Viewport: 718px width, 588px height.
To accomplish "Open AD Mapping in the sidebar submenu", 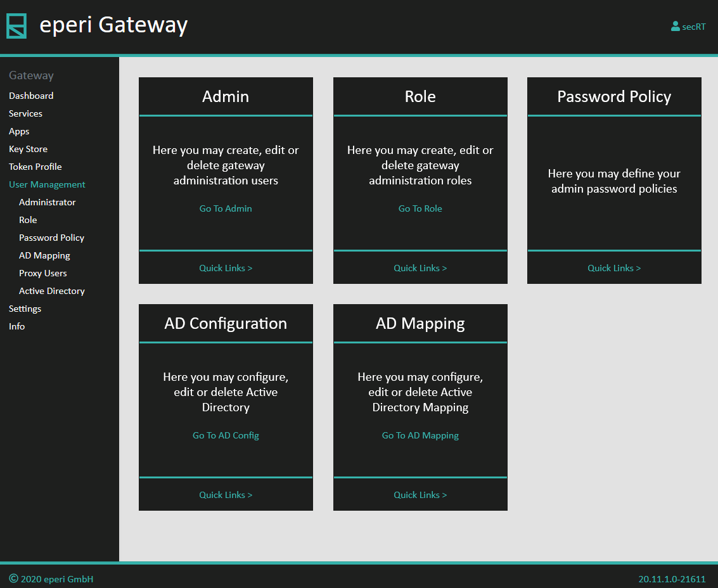I will 44,255.
